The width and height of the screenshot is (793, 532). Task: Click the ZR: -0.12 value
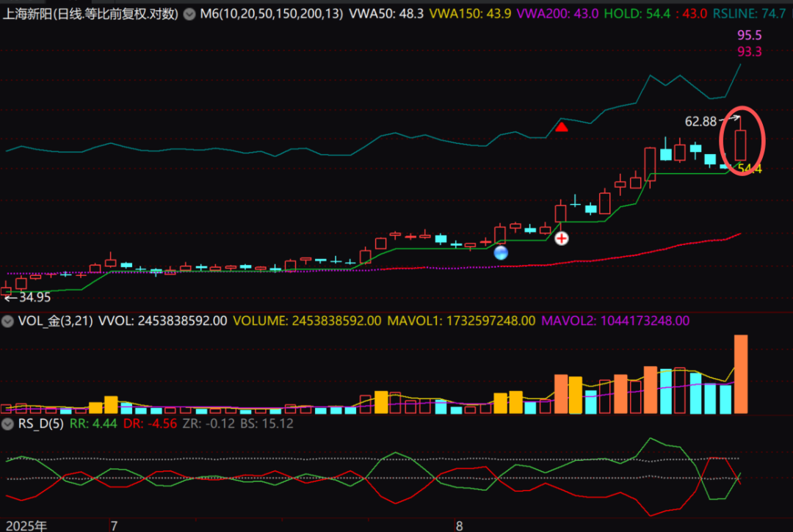[x=209, y=423]
